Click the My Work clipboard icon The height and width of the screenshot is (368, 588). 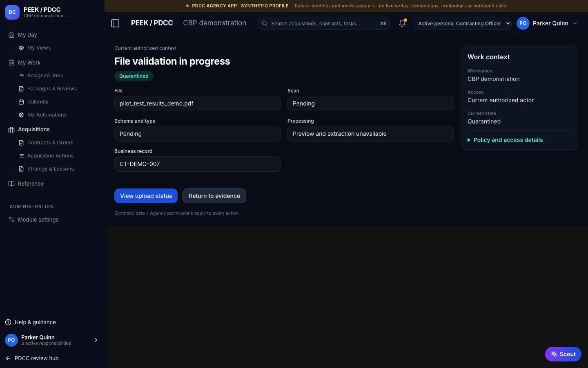coord(11,63)
